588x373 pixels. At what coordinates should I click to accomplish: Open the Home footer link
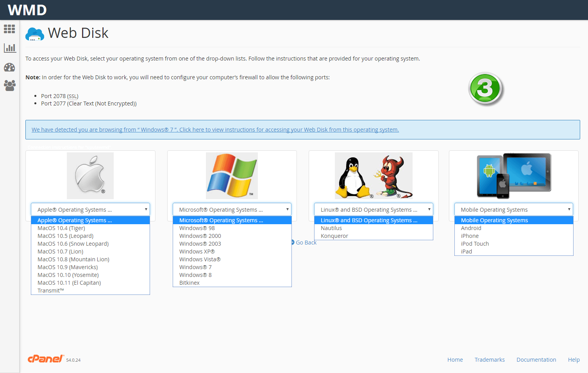pos(455,360)
